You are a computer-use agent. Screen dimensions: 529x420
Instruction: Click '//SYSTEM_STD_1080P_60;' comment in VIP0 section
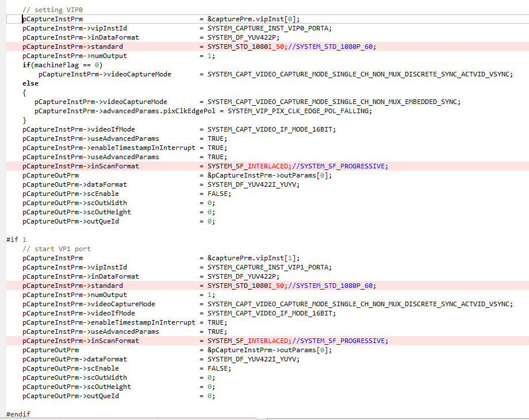point(332,47)
